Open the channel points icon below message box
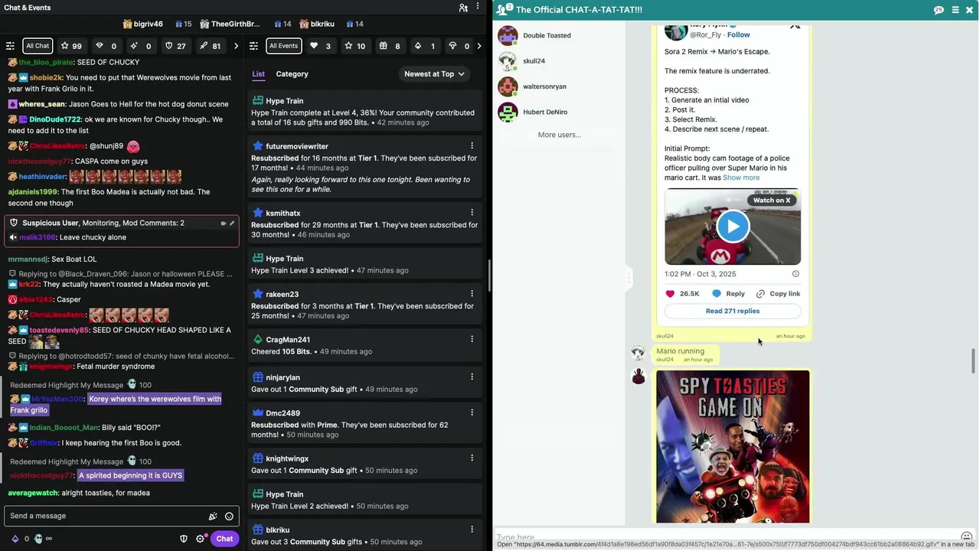 coord(38,539)
